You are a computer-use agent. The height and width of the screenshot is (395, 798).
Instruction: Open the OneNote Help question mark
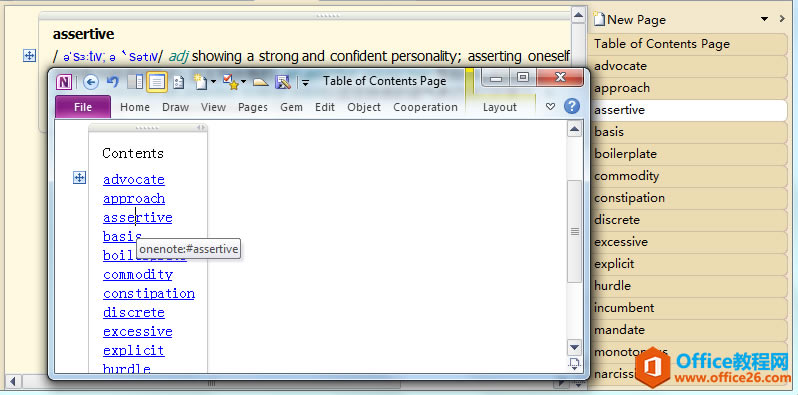pos(572,106)
